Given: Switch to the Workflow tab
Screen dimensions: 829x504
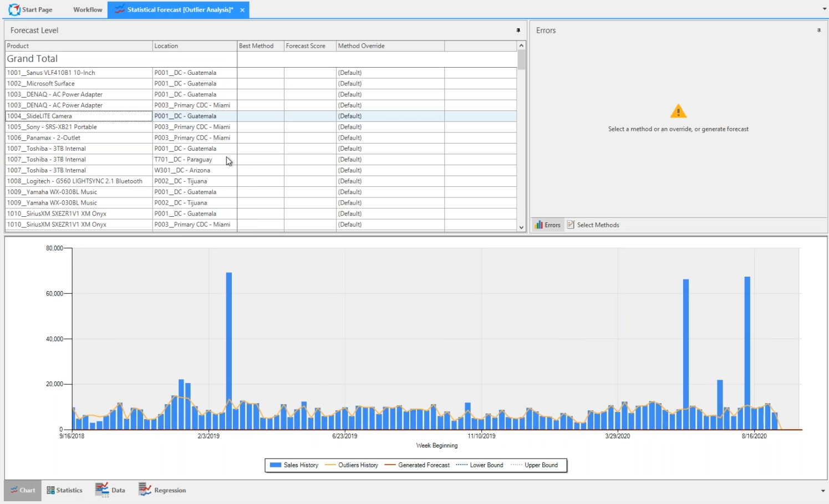Looking at the screenshot, I should point(88,9).
